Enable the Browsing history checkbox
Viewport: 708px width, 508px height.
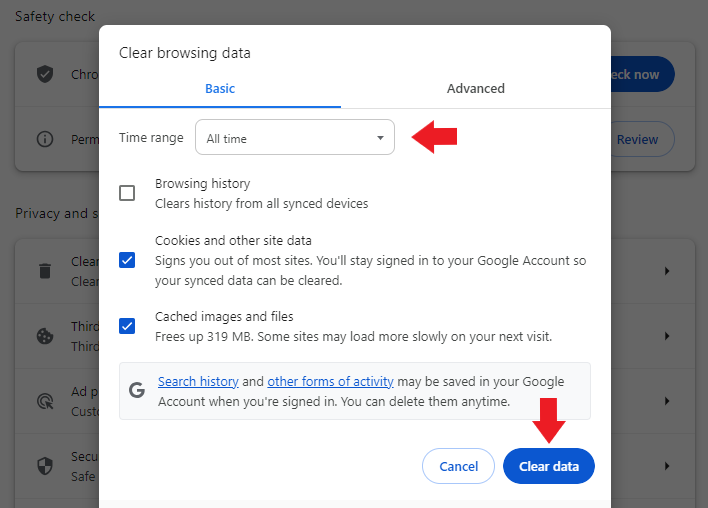coord(127,193)
